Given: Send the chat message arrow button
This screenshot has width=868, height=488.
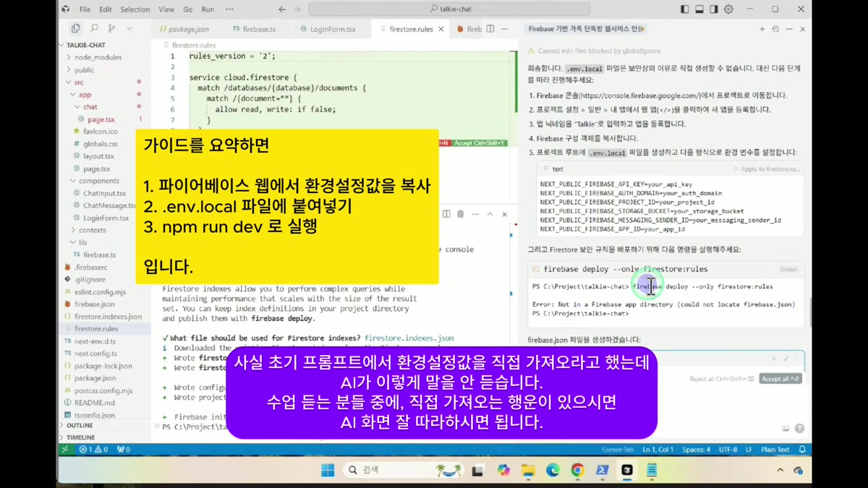Looking at the screenshot, I should click(x=799, y=428).
